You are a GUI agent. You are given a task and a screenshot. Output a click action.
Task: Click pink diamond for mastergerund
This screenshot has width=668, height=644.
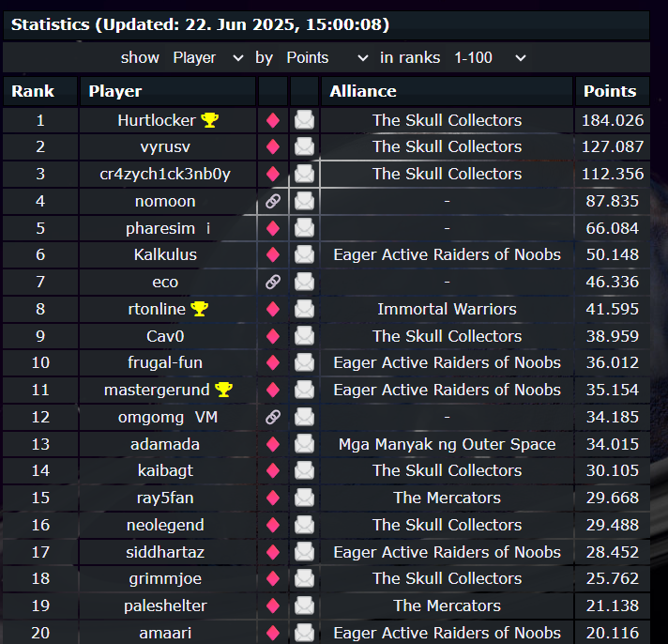click(x=273, y=390)
